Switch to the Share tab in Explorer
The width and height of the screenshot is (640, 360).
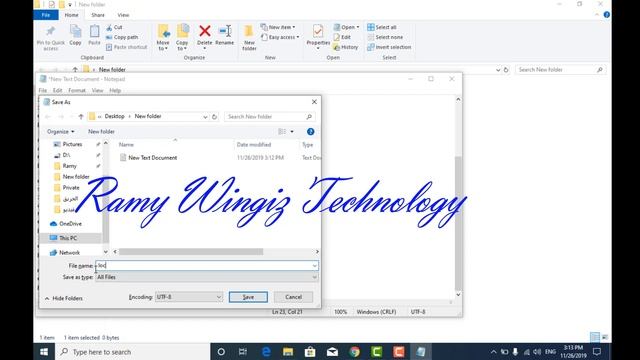tap(98, 15)
